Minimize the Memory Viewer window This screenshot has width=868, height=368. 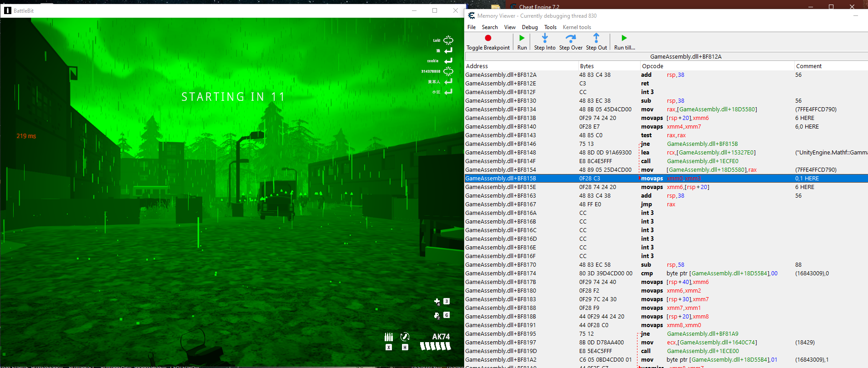click(856, 15)
